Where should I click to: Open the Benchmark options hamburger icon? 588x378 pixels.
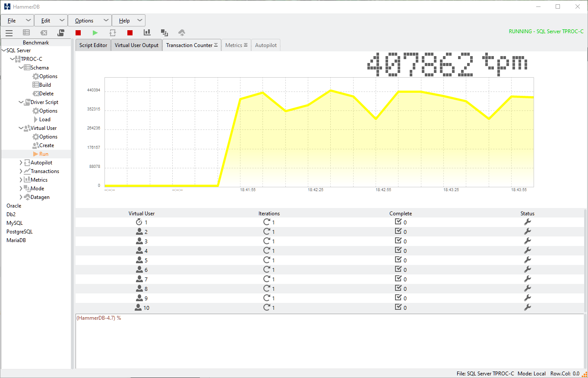[9, 33]
